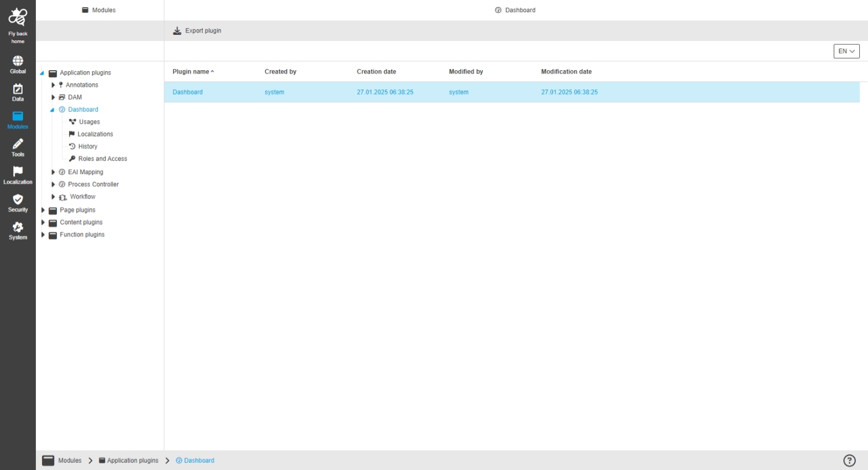Click the Export plugin button label
The height and width of the screenshot is (470, 868).
pos(203,31)
